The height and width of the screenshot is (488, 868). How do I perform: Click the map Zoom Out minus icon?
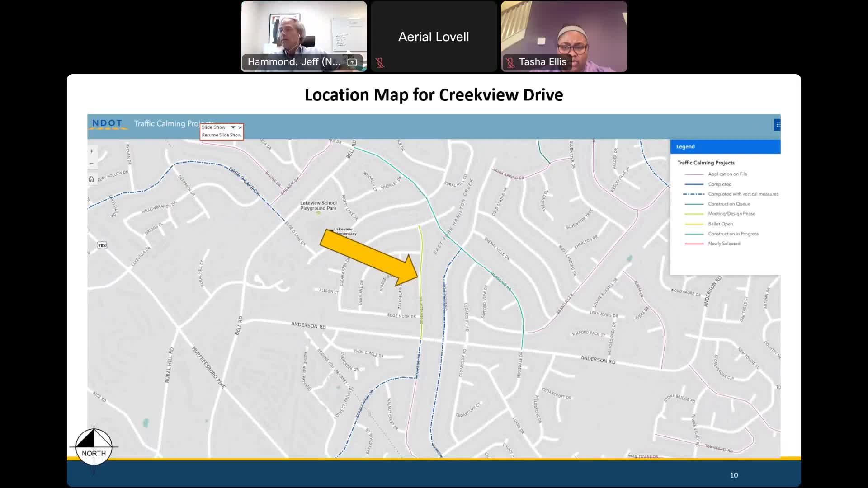[x=92, y=163]
